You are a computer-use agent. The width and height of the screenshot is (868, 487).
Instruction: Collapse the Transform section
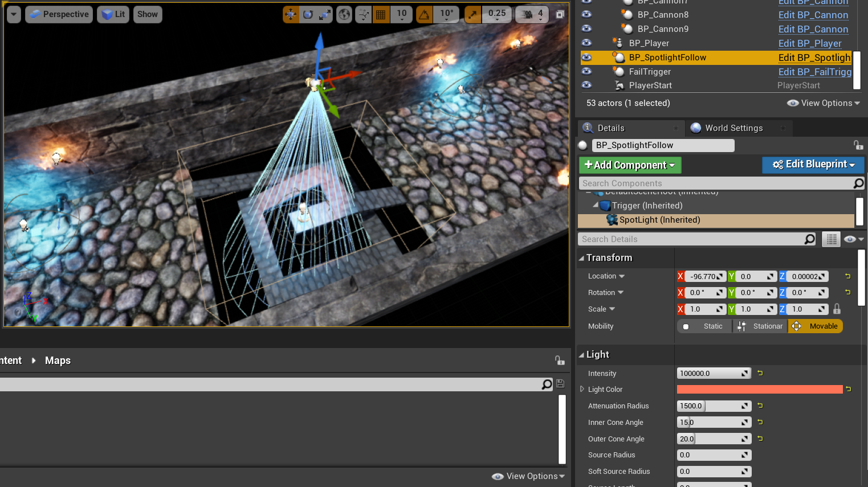click(x=581, y=258)
